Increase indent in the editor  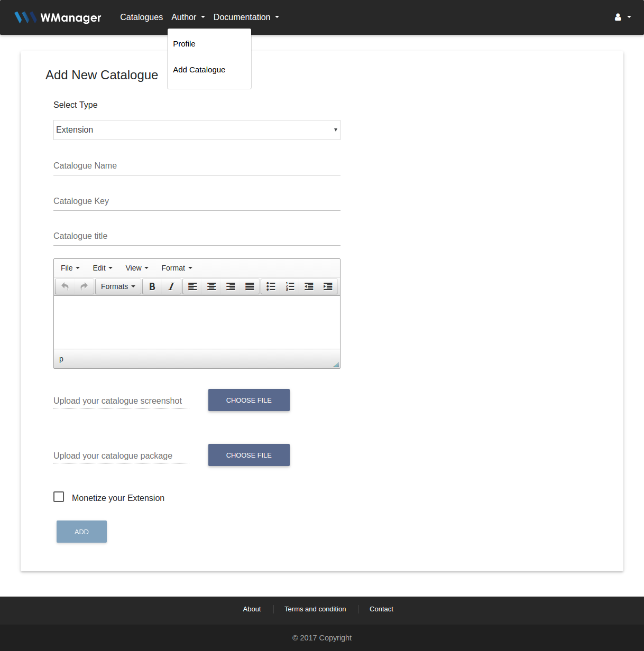coord(328,286)
